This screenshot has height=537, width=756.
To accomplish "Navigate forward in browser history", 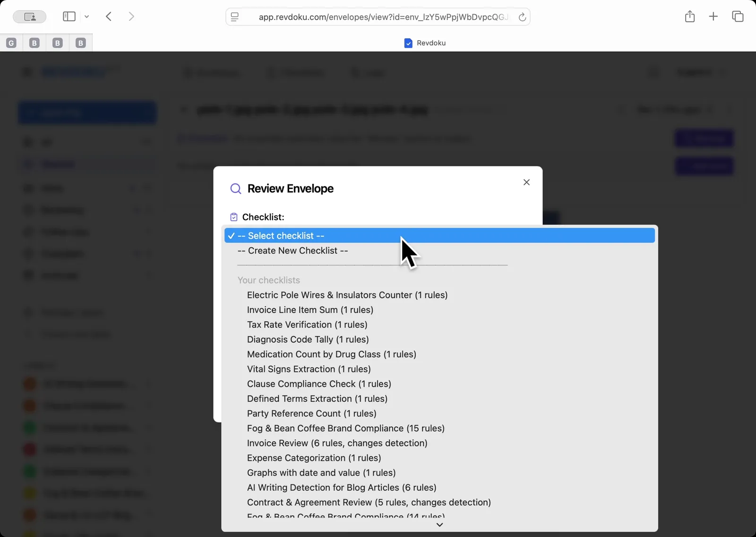I will (x=131, y=16).
